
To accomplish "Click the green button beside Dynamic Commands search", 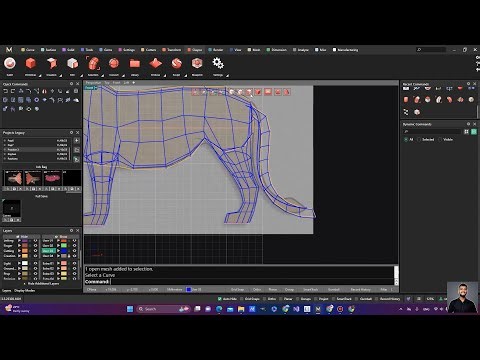I will [x=474, y=132].
